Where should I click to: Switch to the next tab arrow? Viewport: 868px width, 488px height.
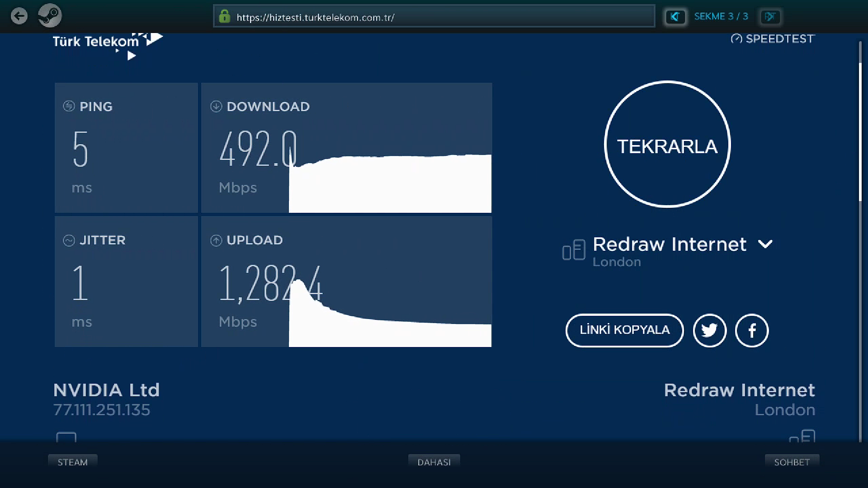tap(770, 17)
